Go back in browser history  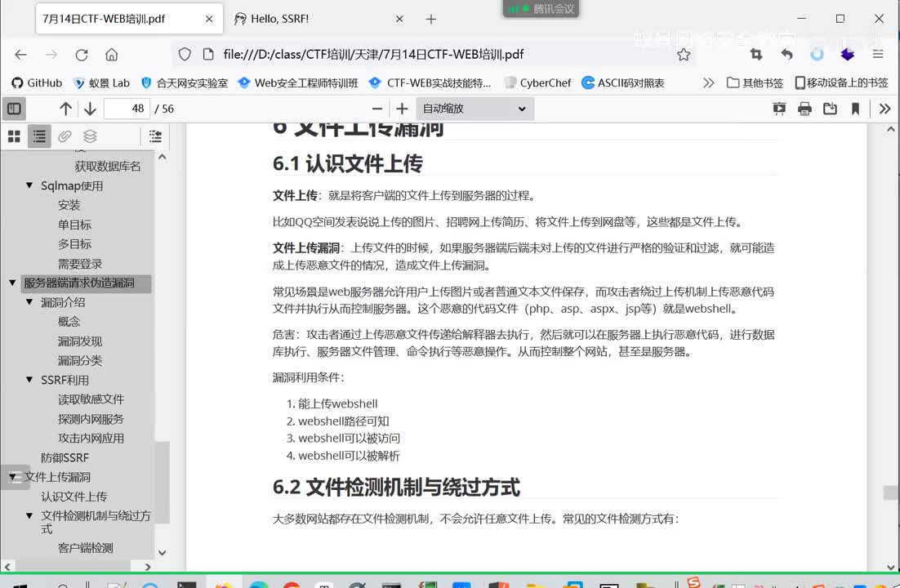(x=21, y=55)
